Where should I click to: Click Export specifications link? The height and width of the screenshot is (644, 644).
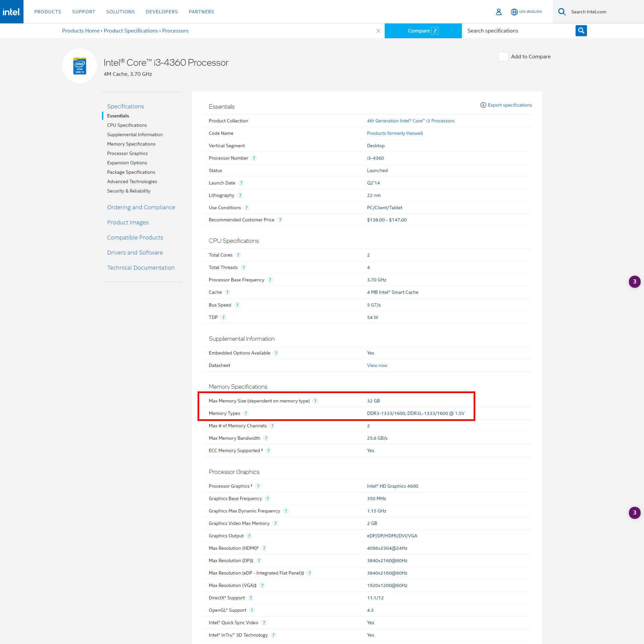tap(509, 105)
